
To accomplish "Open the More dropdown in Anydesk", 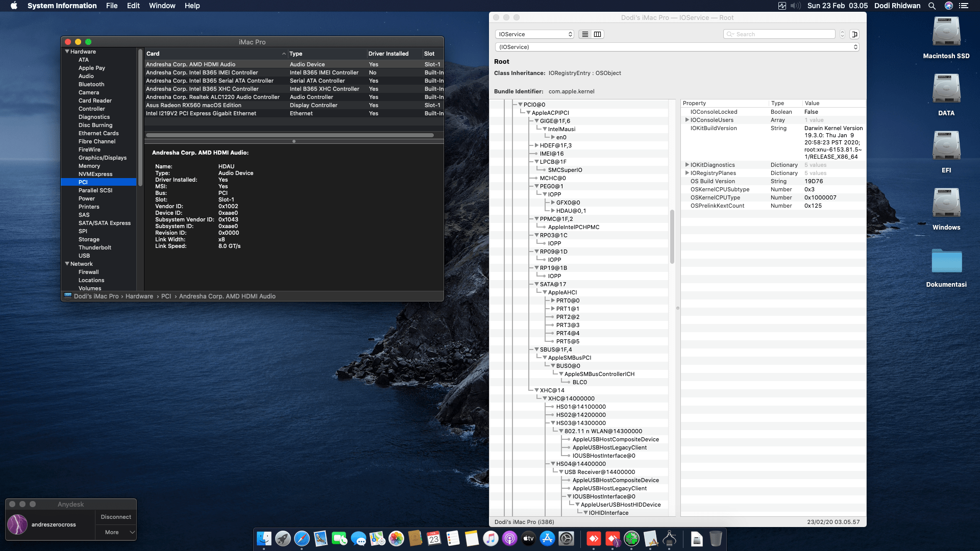I will click(x=116, y=532).
